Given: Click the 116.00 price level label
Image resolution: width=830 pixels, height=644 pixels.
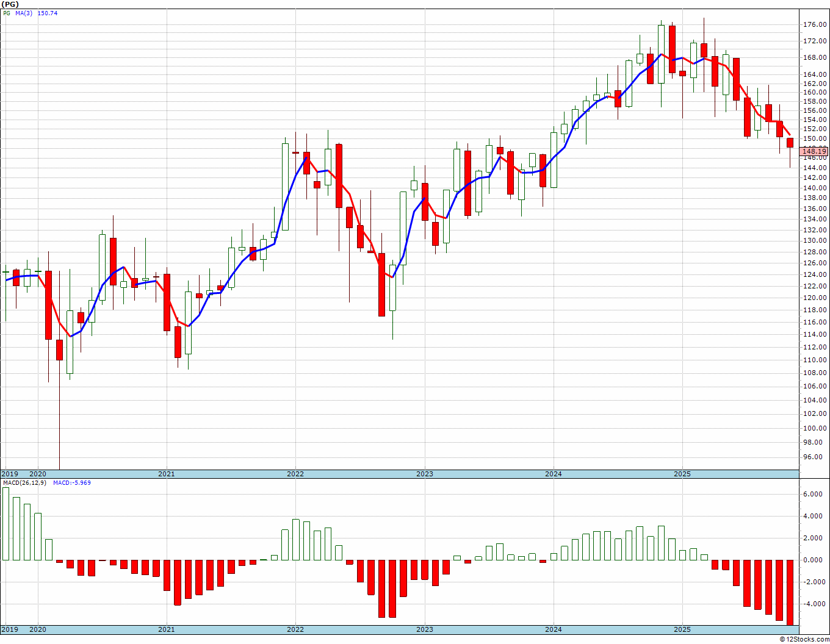Looking at the screenshot, I should (815, 322).
